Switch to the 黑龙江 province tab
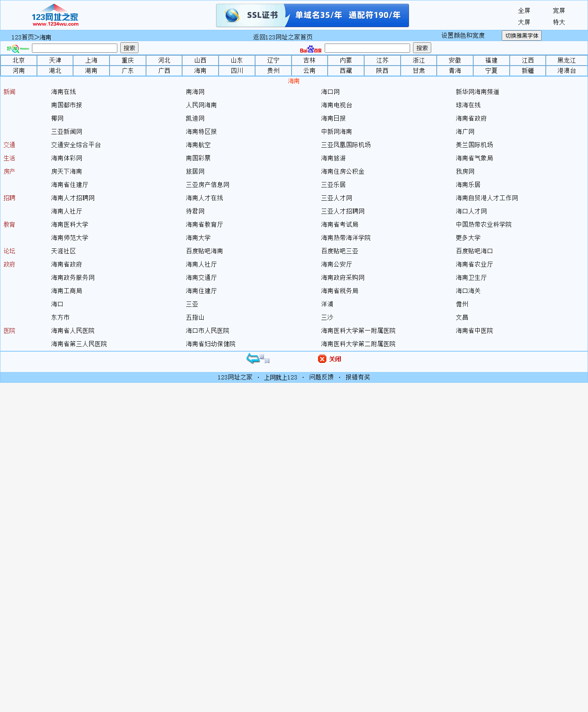This screenshot has height=712, width=588. (x=567, y=61)
